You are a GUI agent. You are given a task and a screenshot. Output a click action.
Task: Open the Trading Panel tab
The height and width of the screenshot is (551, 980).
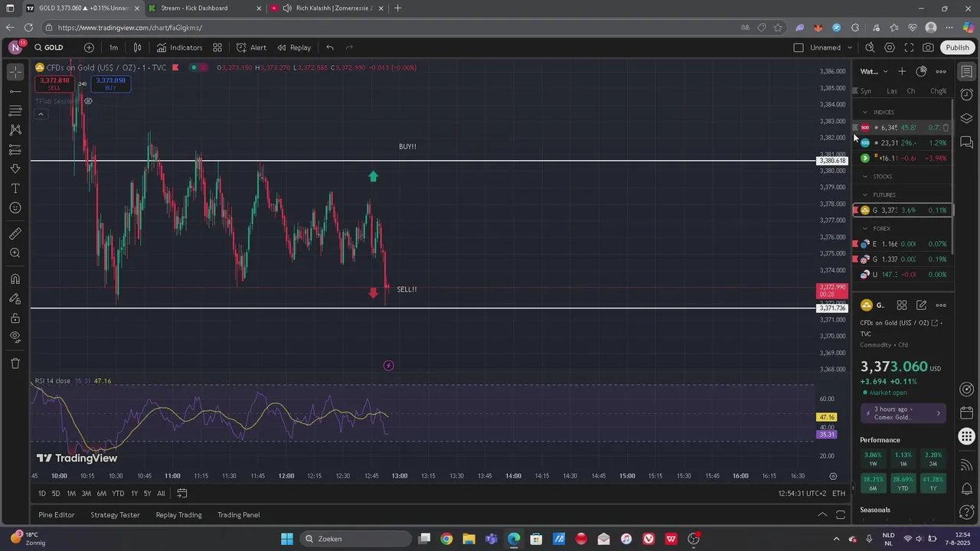[238, 515]
